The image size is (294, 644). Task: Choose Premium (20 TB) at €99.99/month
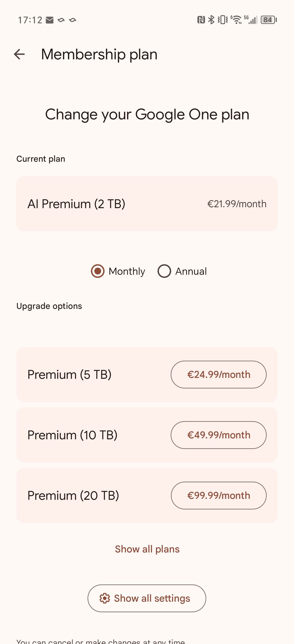point(218,496)
